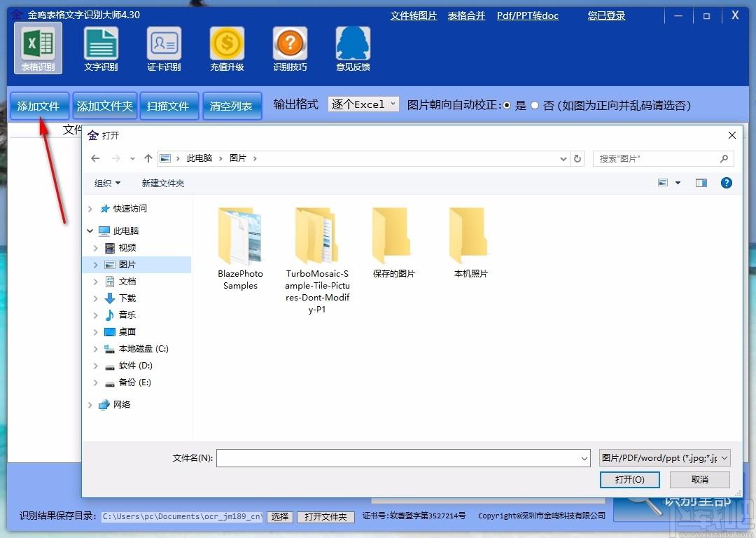Screen dimensions: 756x538
Task: Open the 文件名 history dropdown arrow
Action: coord(584,458)
